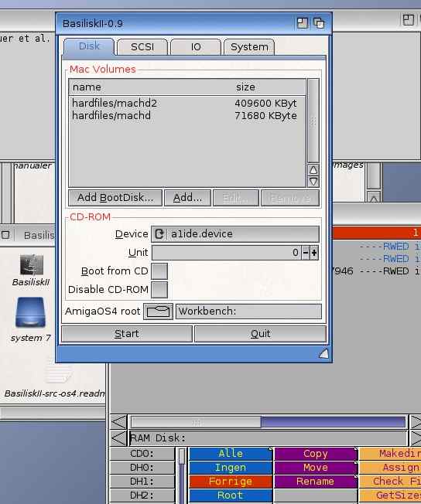Click the name column header

(151, 87)
